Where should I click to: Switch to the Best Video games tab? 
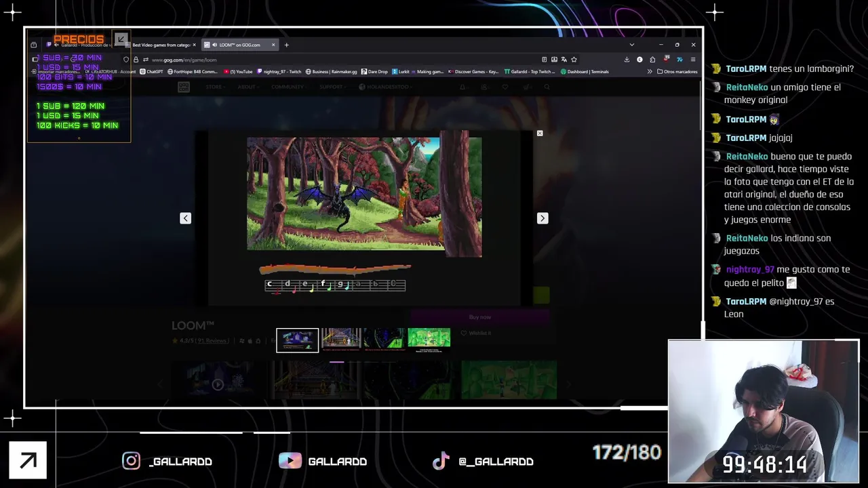(x=160, y=45)
